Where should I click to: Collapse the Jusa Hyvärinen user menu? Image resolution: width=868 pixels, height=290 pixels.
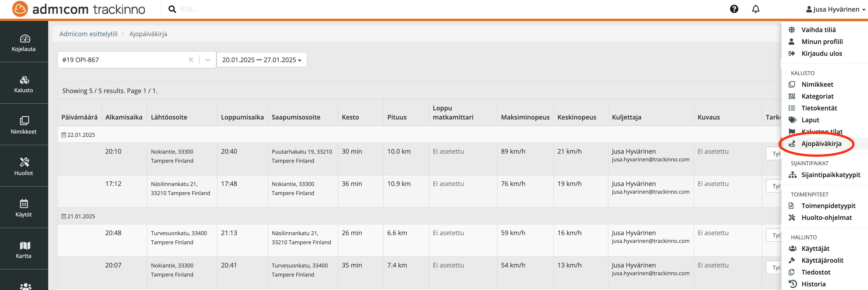point(835,9)
